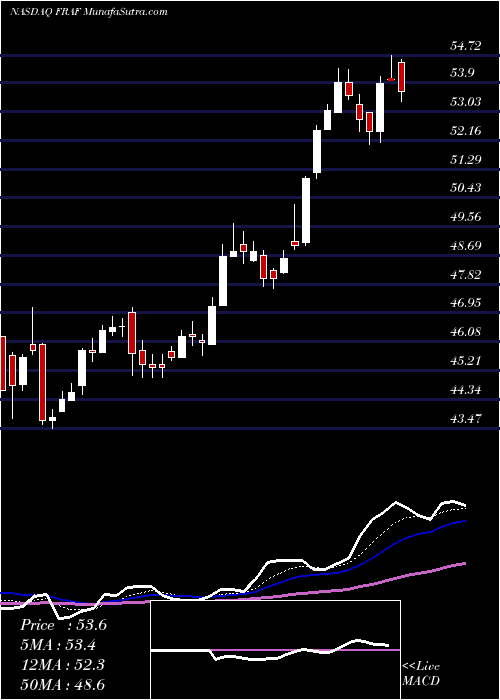Click the 48.69 price axis label
The width and height of the screenshot is (500, 700).
(x=466, y=246)
